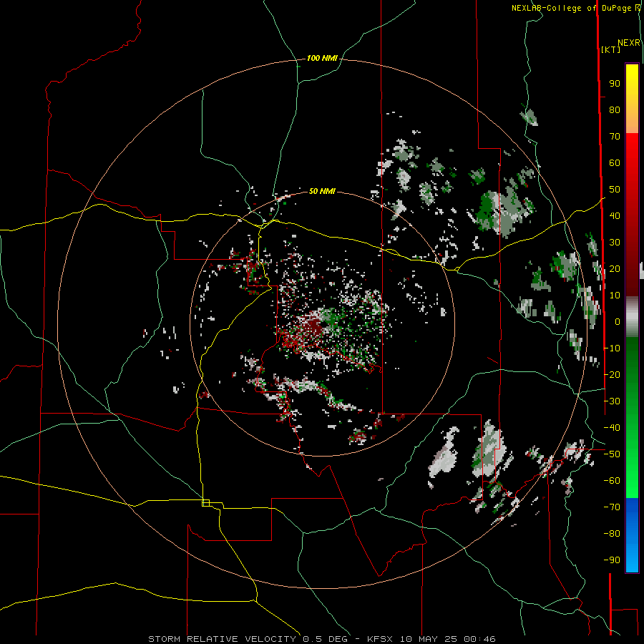This screenshot has height=644, width=644.
Task: Click the -60 knot scale label
Action: pyautogui.click(x=612, y=481)
